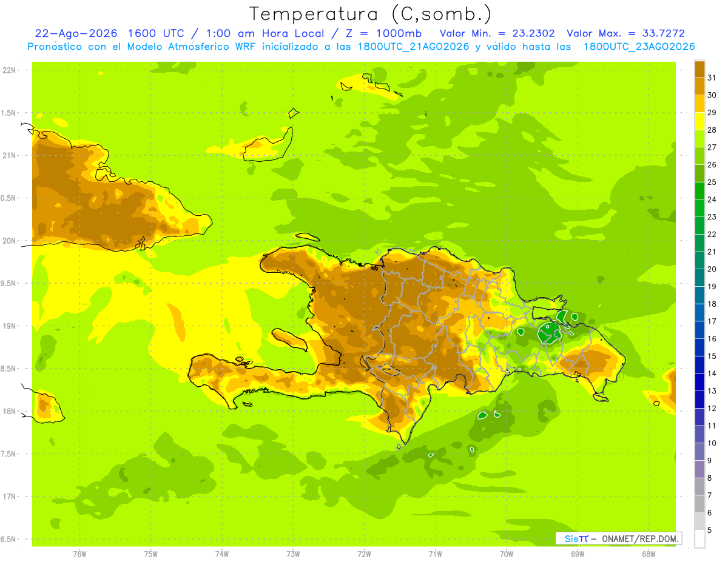Click the "18N" latitude axis label

[10, 412]
